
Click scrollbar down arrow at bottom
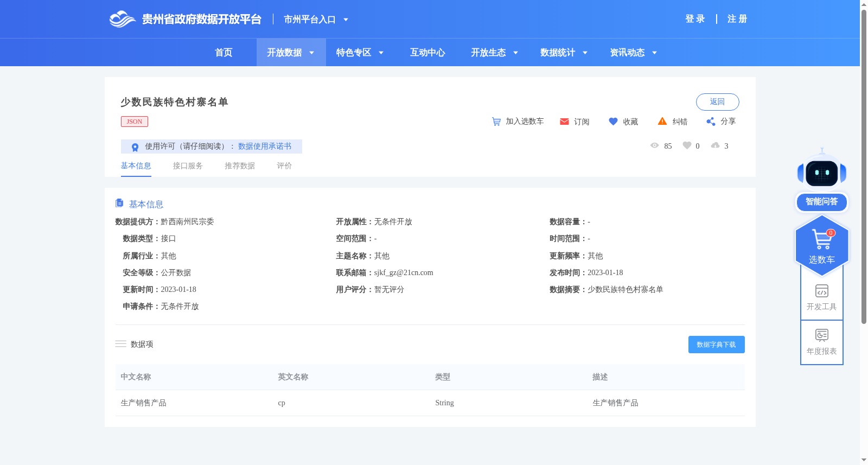pyautogui.click(x=864, y=460)
